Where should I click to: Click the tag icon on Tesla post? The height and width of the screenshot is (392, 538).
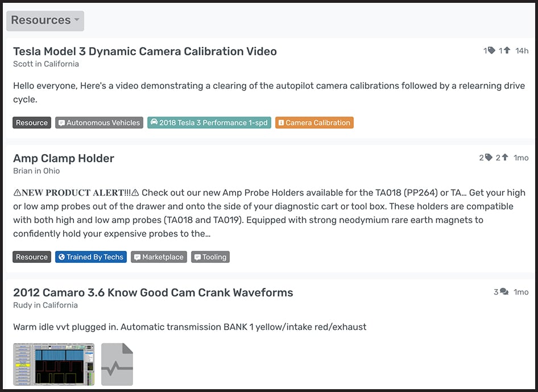point(492,51)
